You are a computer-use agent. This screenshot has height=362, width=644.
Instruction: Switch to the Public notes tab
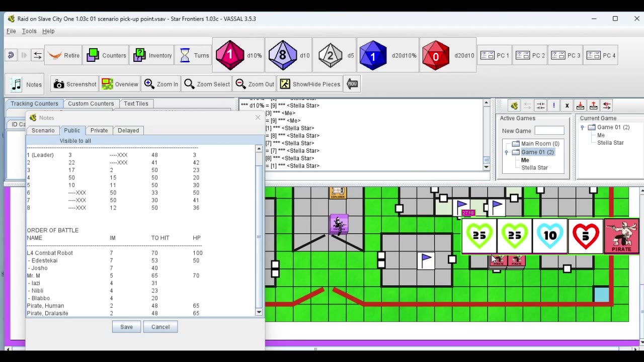point(72,130)
